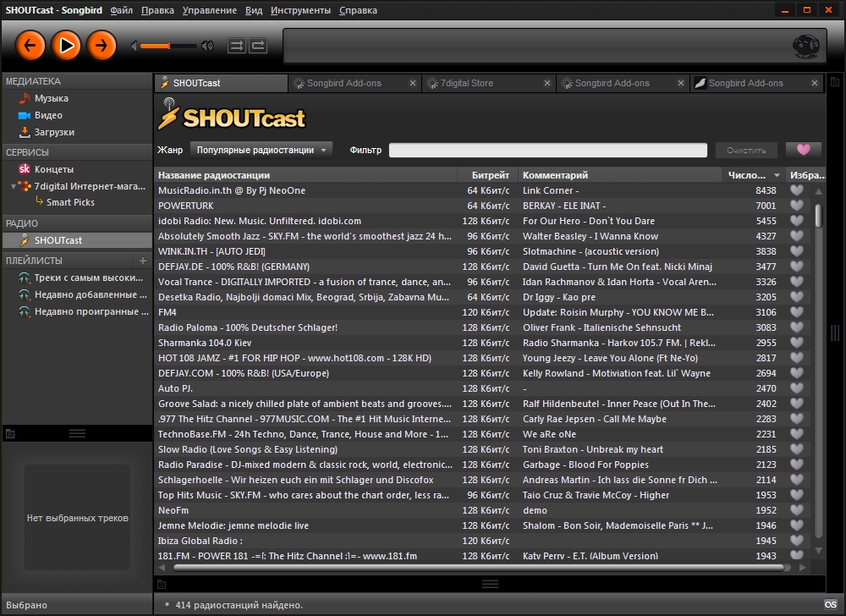Select the Auto PJ. station row
846x616 pixels.
pyautogui.click(x=483, y=388)
